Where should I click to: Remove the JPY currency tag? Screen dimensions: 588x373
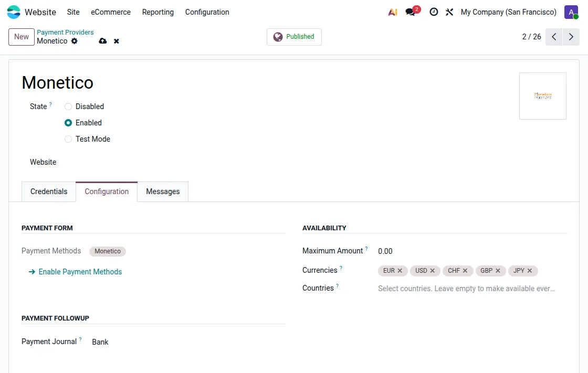coord(530,271)
